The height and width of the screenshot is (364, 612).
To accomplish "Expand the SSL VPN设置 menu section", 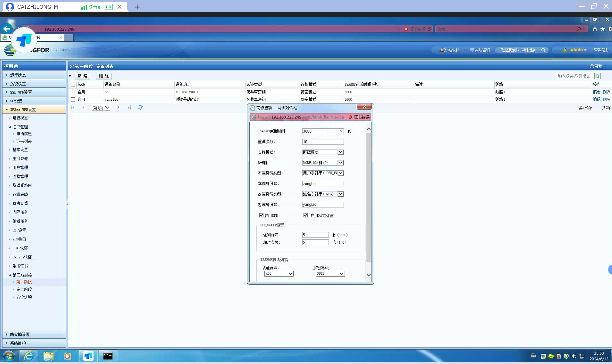I will pyautogui.click(x=21, y=92).
